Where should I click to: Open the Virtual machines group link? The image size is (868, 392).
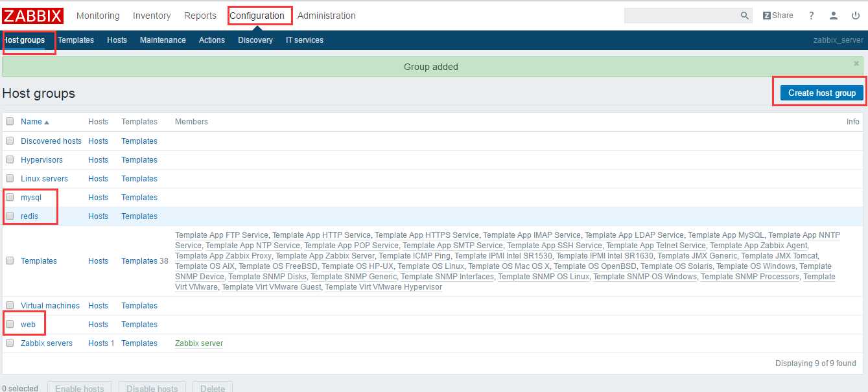[x=50, y=305]
